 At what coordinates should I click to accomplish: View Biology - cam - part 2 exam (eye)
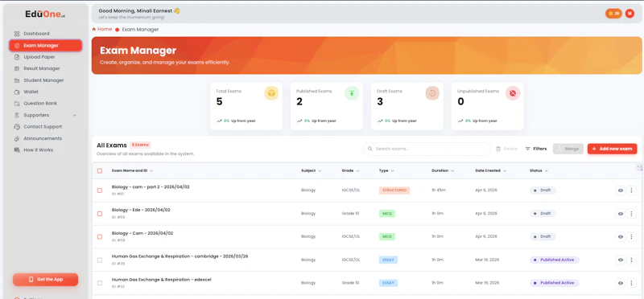point(620,190)
